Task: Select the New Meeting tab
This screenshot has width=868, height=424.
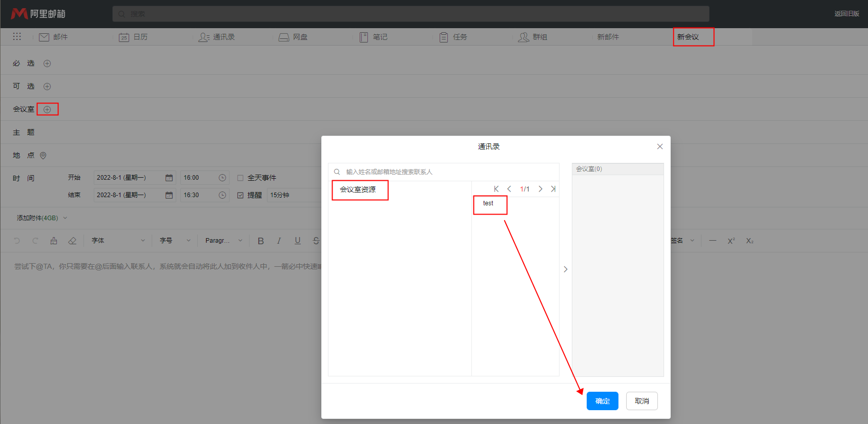Action: click(x=688, y=37)
